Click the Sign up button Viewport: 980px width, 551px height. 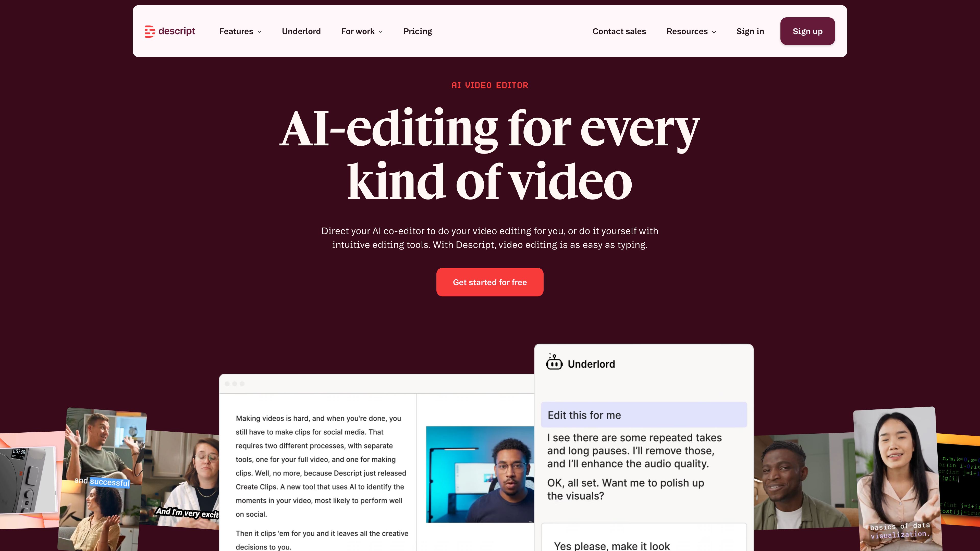click(x=807, y=31)
